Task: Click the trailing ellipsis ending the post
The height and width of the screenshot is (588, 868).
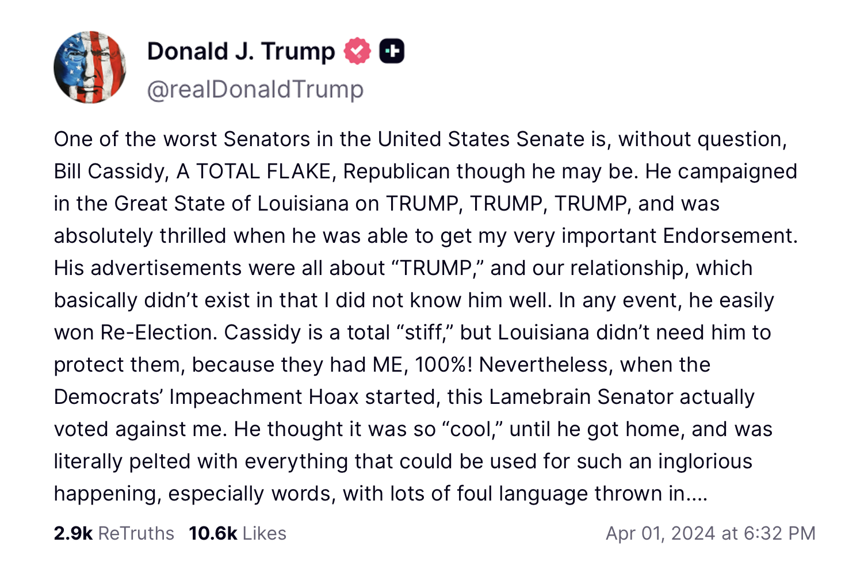Action: point(697,494)
